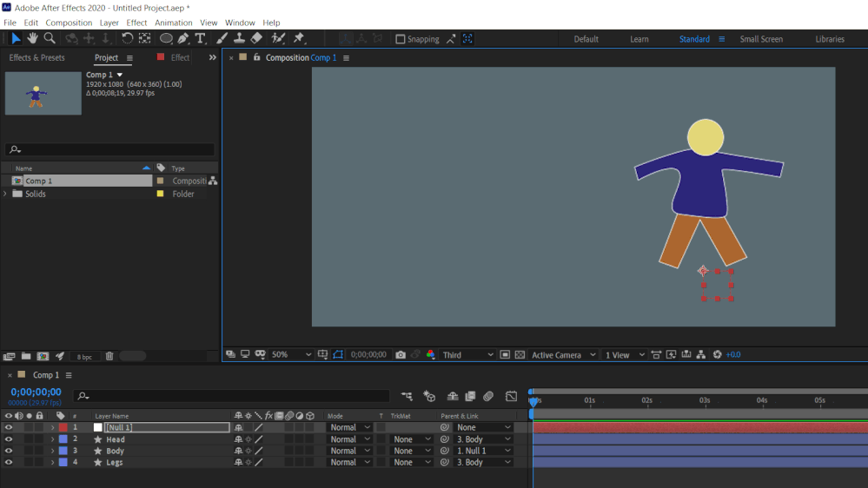This screenshot has height=488, width=868.
Task: Hide the Head layer visibility eye
Action: point(9,439)
